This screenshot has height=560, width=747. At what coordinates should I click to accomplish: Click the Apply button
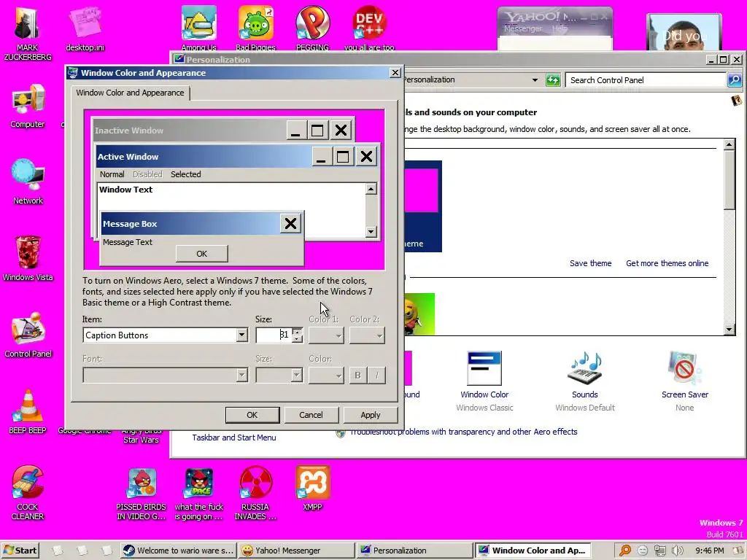click(x=370, y=415)
